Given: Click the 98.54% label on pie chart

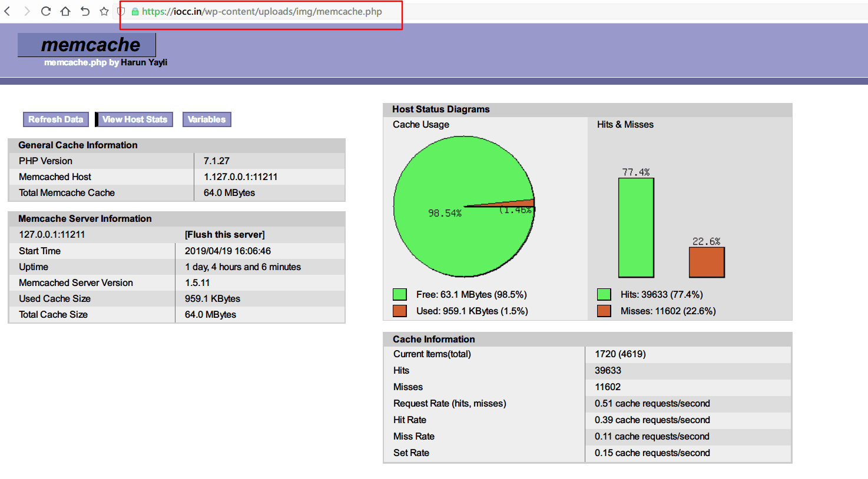Looking at the screenshot, I should tap(445, 213).
